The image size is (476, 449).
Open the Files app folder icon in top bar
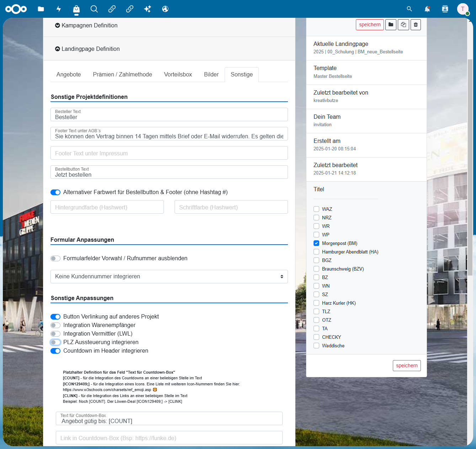(41, 9)
